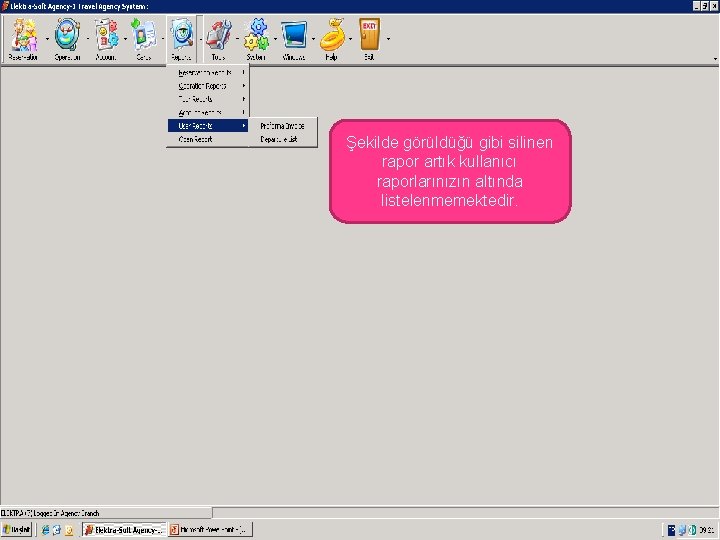Select Proforma Invoice user report
The image size is (720, 540).
click(282, 126)
